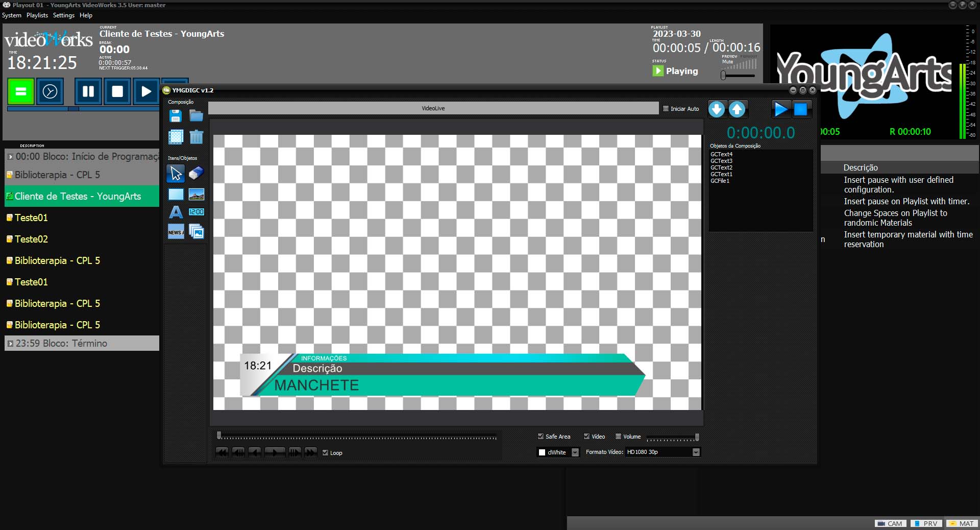Click the PRV button in the status bar

tap(925, 523)
